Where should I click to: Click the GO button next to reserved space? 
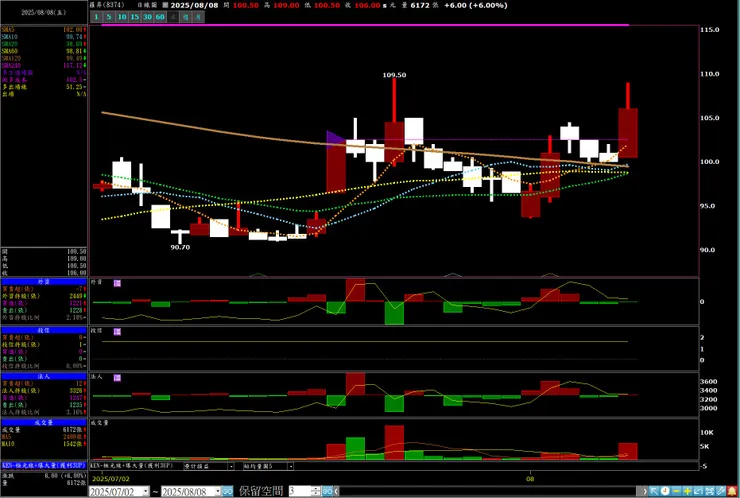tap(327, 491)
